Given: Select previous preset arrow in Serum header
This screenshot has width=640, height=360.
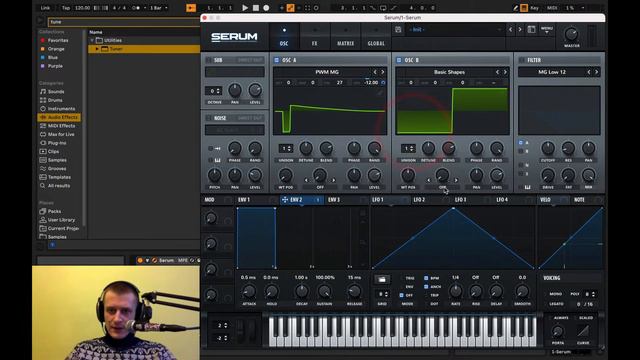Looking at the screenshot, I should (510, 29).
